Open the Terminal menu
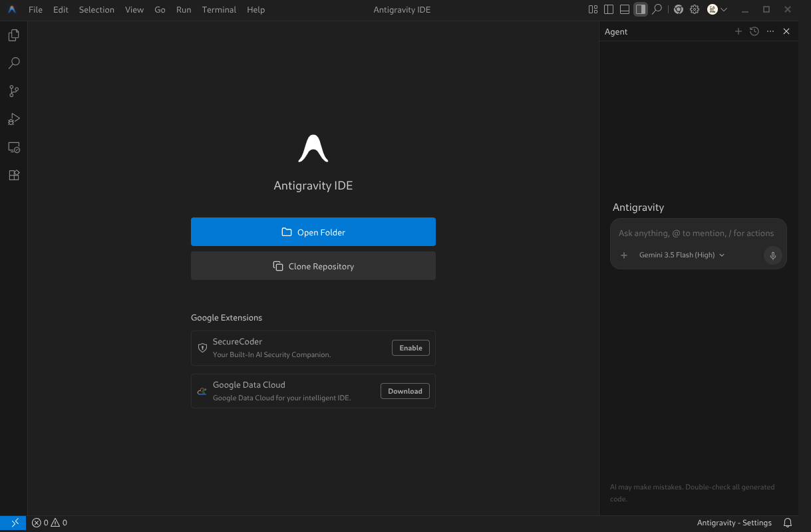This screenshot has height=532, width=811. pos(219,9)
